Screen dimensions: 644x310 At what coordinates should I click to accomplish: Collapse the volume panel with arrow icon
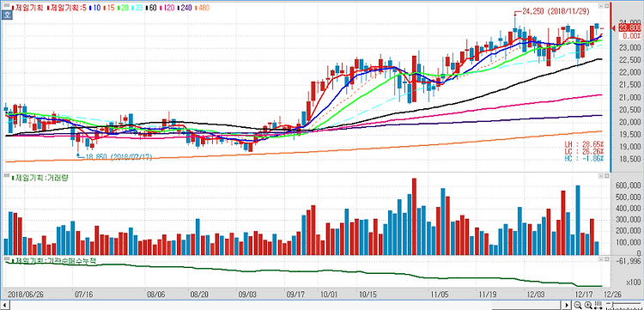click(601, 176)
